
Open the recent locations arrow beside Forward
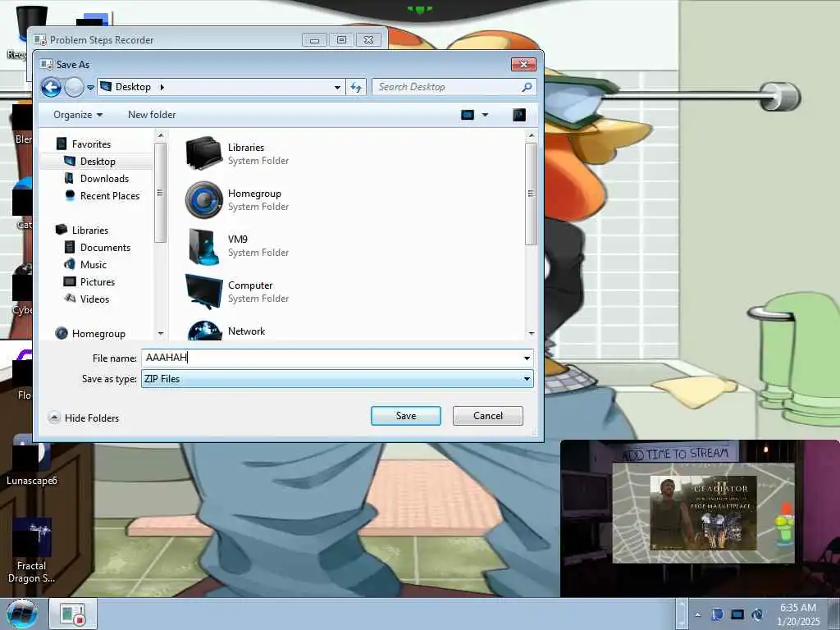(90, 87)
